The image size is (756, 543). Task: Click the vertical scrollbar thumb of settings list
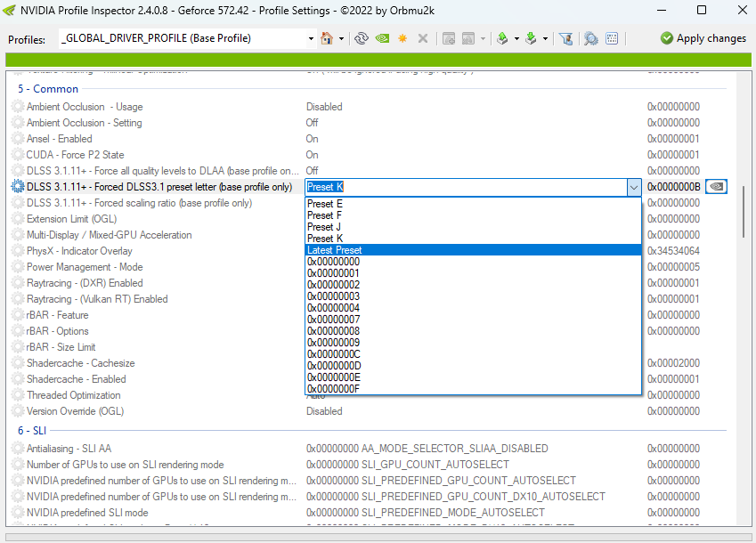(743, 211)
